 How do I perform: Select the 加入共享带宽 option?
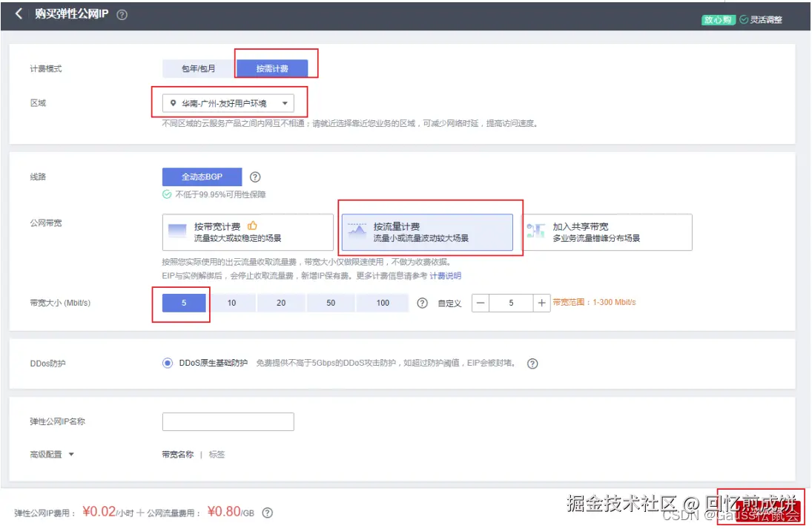[607, 231]
